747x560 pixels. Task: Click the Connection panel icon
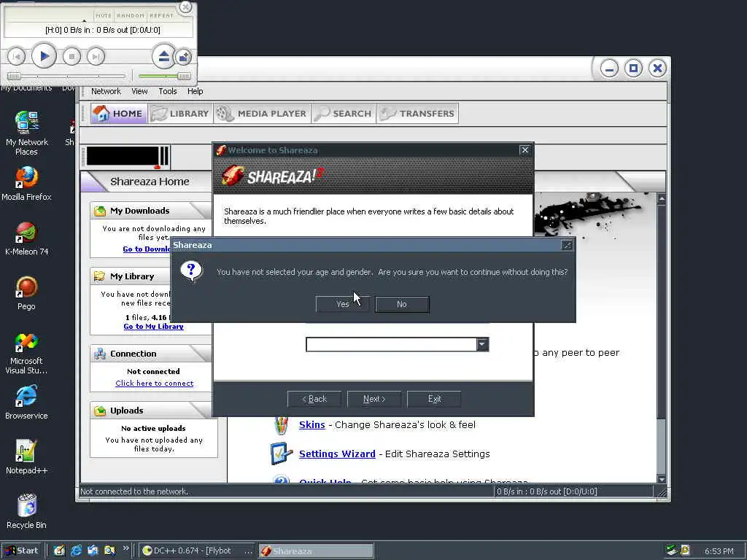(99, 354)
